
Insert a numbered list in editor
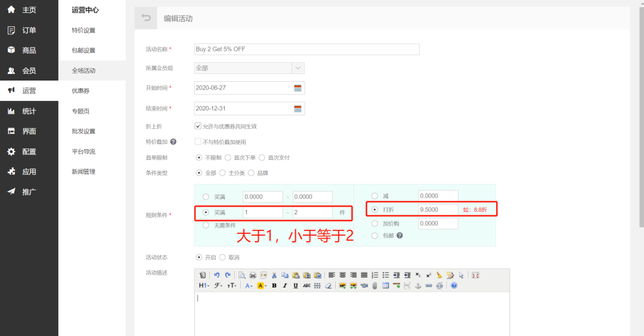pos(374,275)
